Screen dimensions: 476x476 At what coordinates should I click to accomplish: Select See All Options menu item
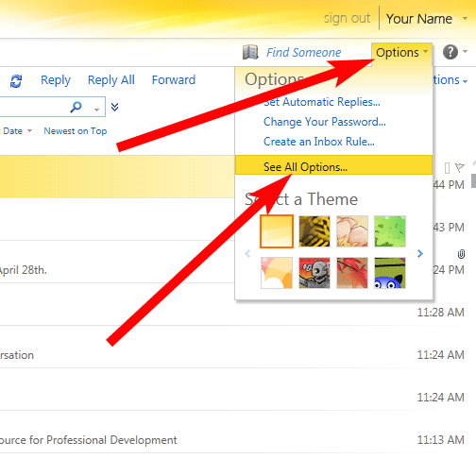coord(333,165)
